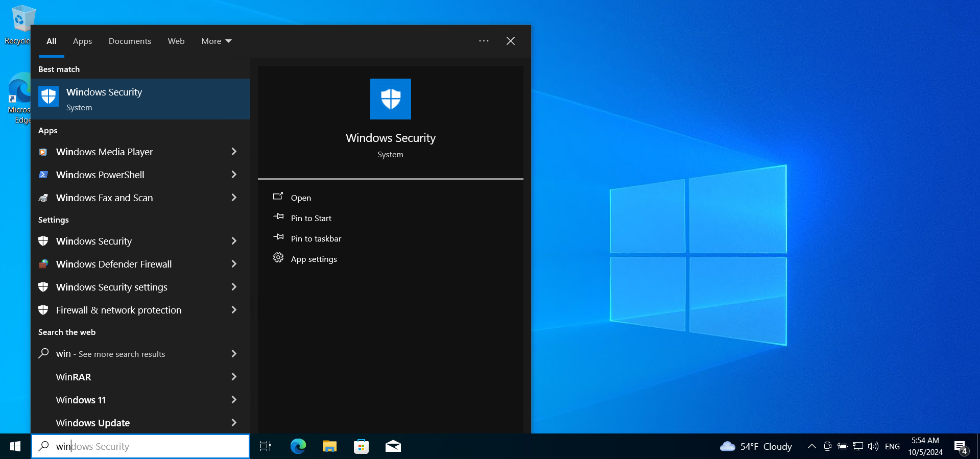The height and width of the screenshot is (459, 980).
Task: Switch to the All search tab
Action: [x=52, y=41]
